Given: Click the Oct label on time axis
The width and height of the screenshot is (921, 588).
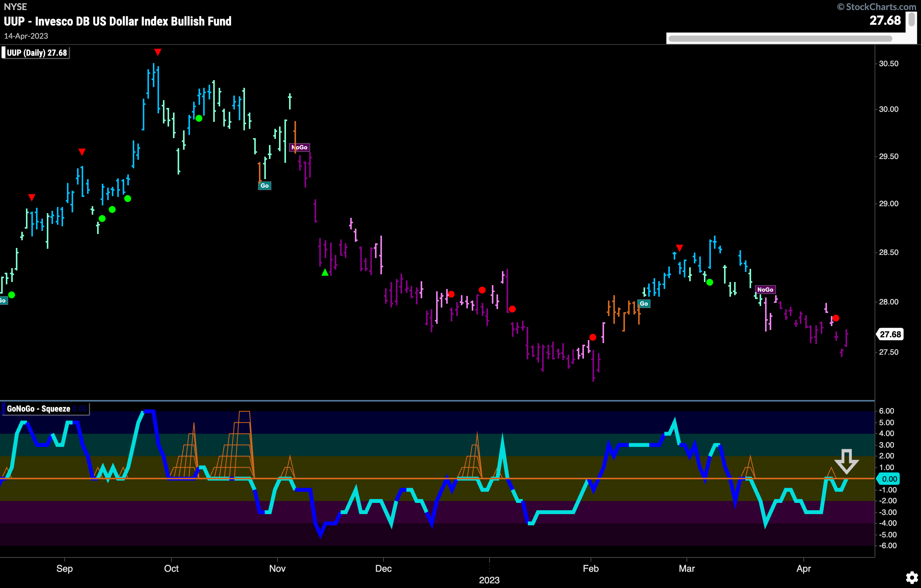Looking at the screenshot, I should click(171, 568).
